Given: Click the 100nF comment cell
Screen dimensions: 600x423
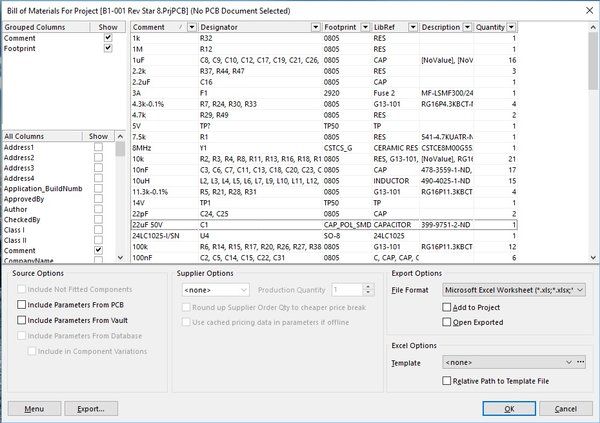Looking at the screenshot, I should coord(164,258).
